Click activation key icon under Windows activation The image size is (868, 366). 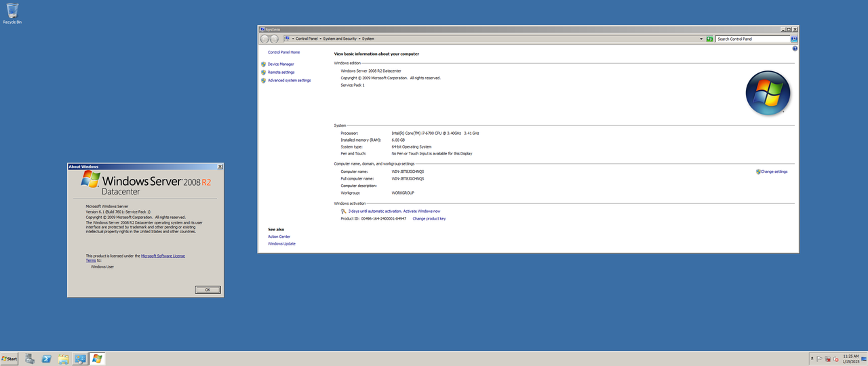click(344, 211)
